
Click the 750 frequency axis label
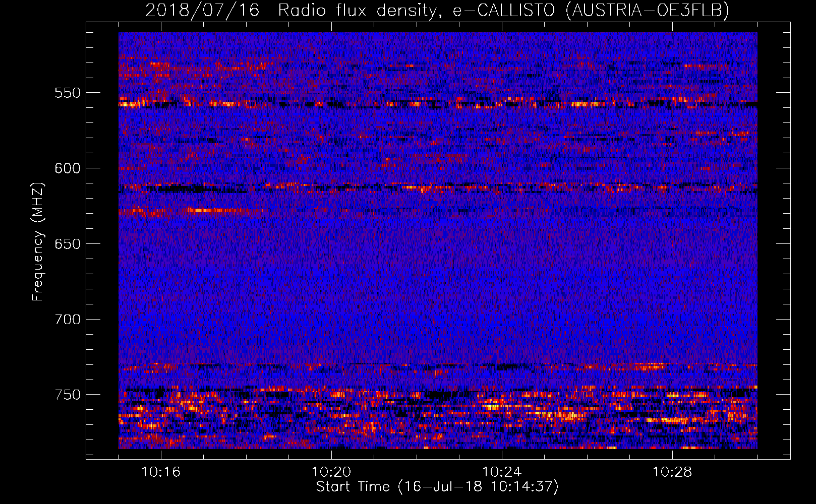68,395
